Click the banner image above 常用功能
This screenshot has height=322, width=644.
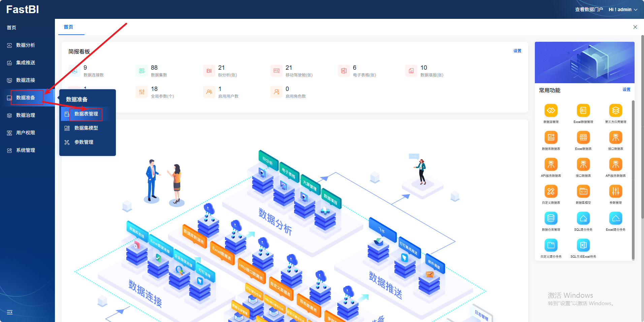pyautogui.click(x=584, y=62)
